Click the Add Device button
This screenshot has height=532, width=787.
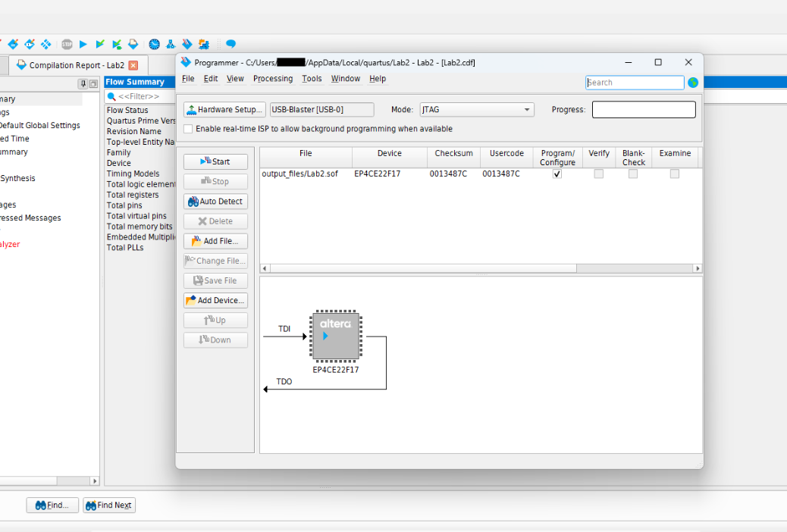215,300
